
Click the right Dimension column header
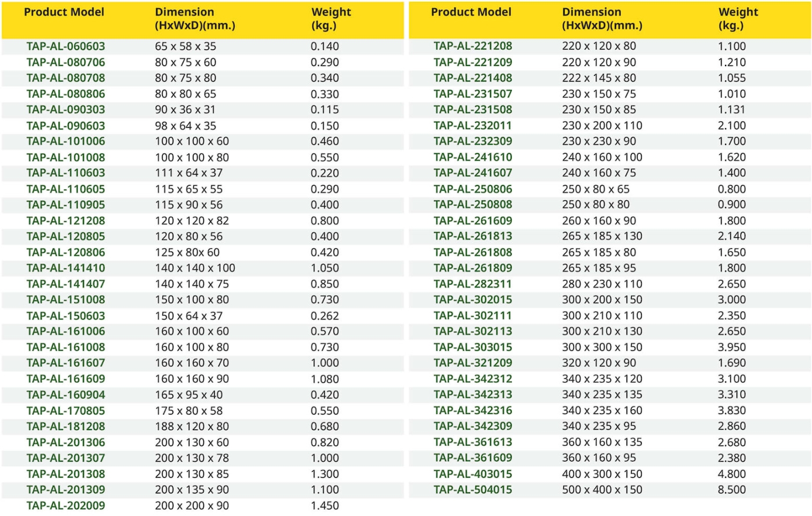tap(602, 19)
